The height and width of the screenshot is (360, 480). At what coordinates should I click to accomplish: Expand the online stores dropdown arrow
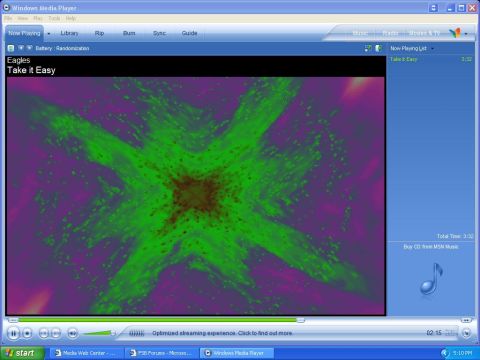tap(466, 34)
